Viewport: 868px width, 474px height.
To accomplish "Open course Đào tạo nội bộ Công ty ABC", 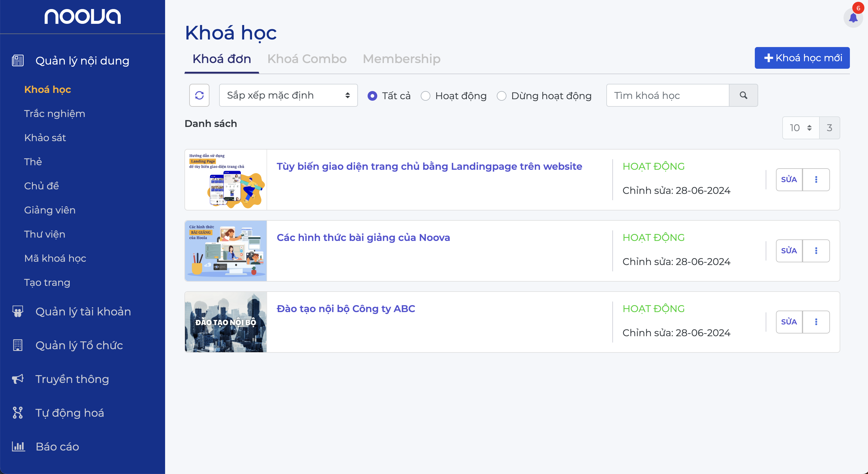I will (x=346, y=309).
